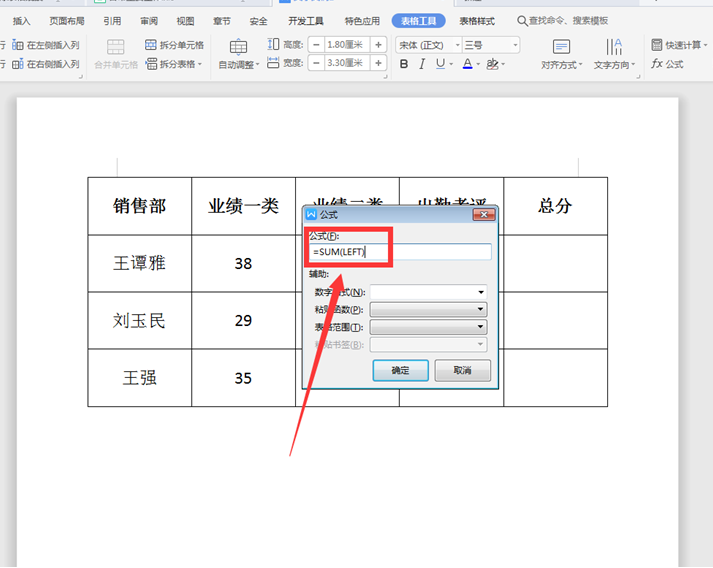Insert a column to the right
The image size is (713, 568).
pyautogui.click(x=46, y=64)
